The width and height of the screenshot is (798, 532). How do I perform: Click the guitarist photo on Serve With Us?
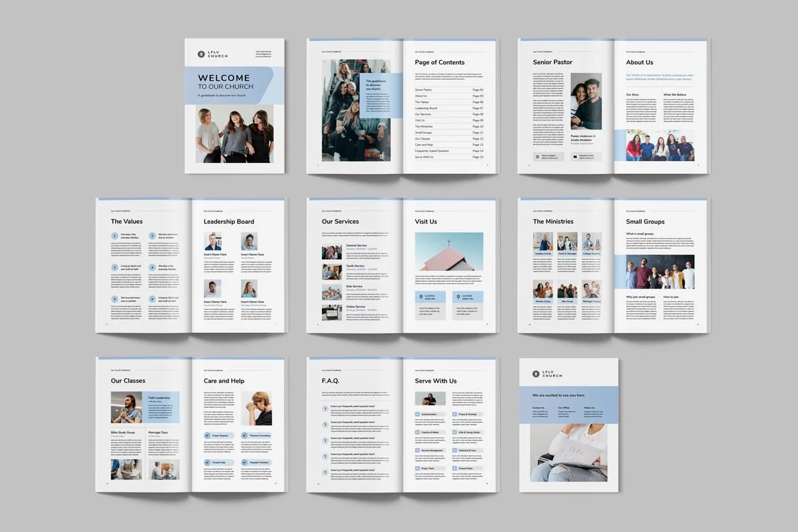tap(430, 398)
